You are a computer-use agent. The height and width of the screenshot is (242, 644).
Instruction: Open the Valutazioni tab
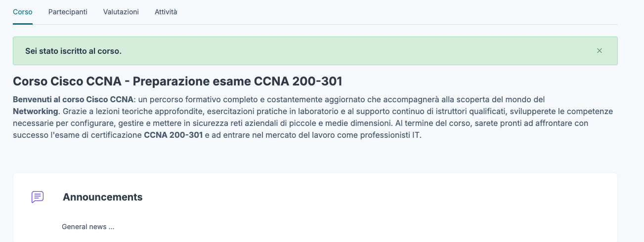(121, 12)
